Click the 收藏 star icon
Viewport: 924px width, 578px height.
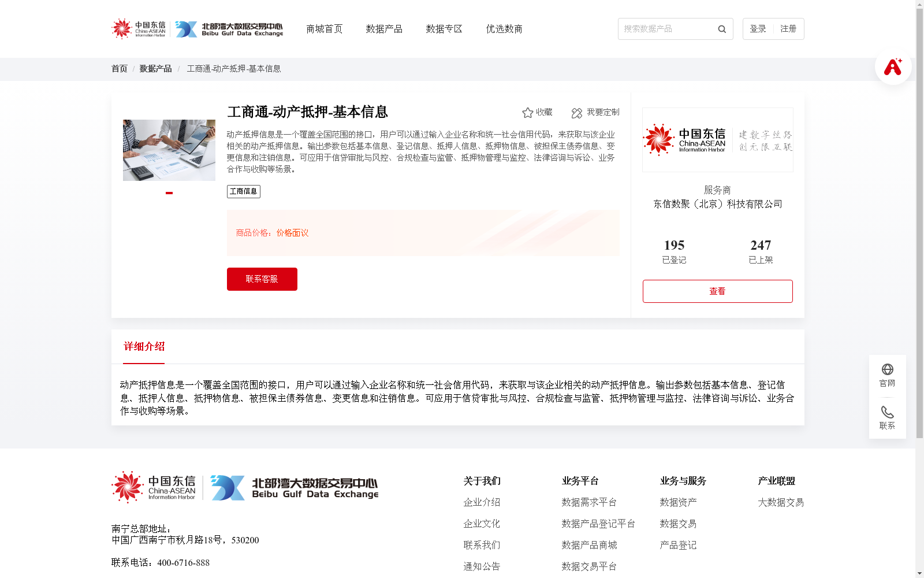527,113
